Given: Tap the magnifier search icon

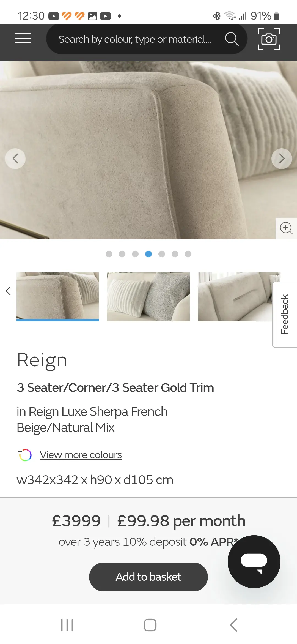Looking at the screenshot, I should (x=232, y=39).
